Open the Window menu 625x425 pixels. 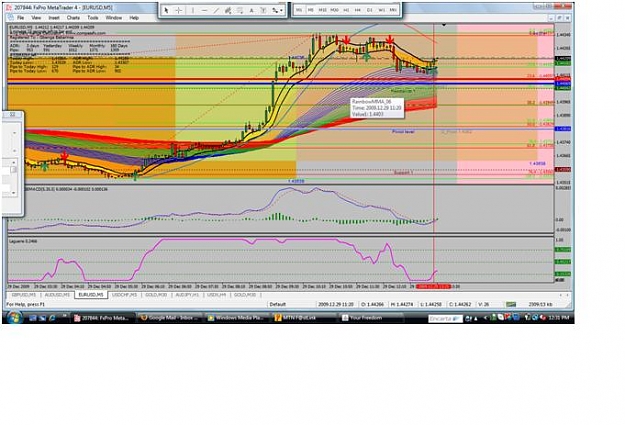click(x=114, y=18)
